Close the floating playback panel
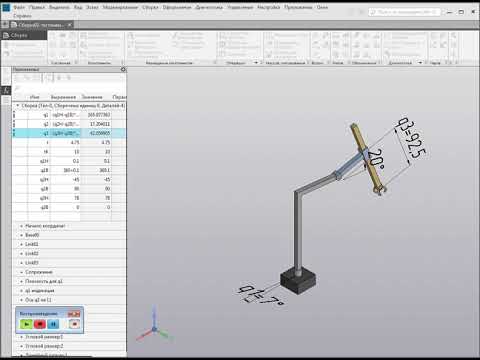The image size is (480, 360). coord(74,314)
